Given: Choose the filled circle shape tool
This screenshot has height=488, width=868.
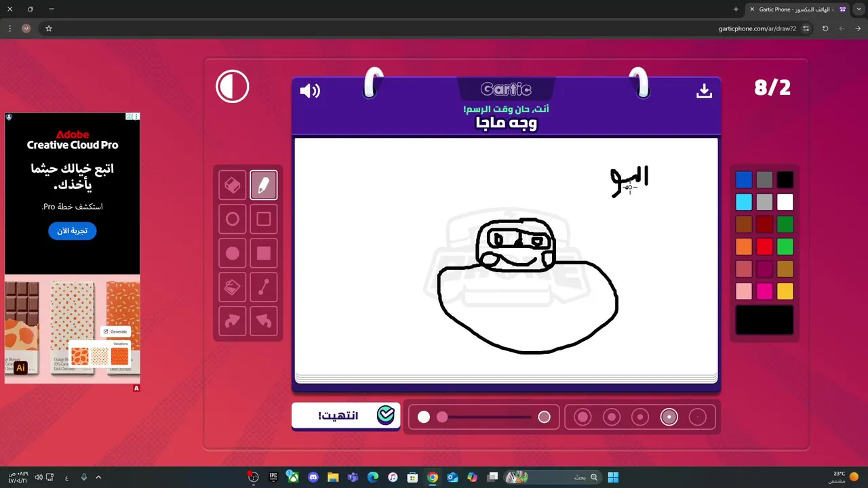Looking at the screenshot, I should [x=233, y=253].
